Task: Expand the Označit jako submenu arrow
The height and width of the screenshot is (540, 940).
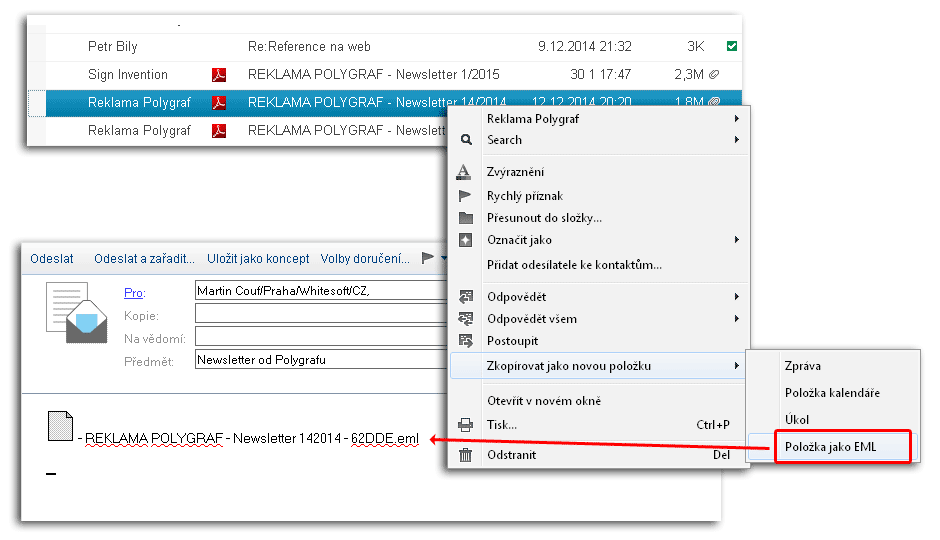Action: click(737, 240)
